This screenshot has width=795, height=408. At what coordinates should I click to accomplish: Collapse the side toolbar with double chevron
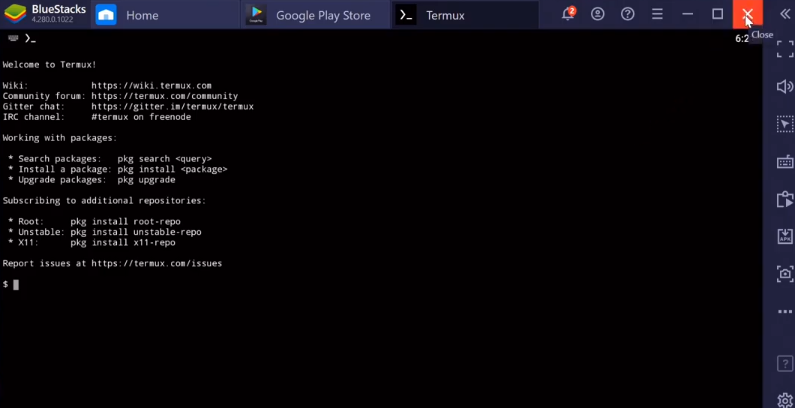pos(785,14)
